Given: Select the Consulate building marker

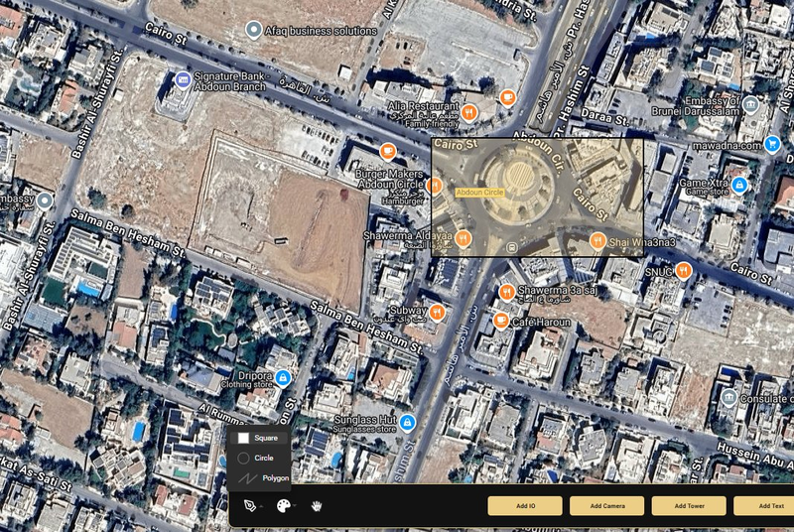Looking at the screenshot, I should [x=728, y=398].
